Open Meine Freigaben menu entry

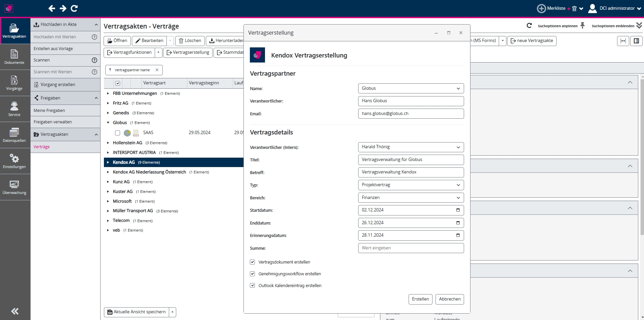pyautogui.click(x=66, y=111)
